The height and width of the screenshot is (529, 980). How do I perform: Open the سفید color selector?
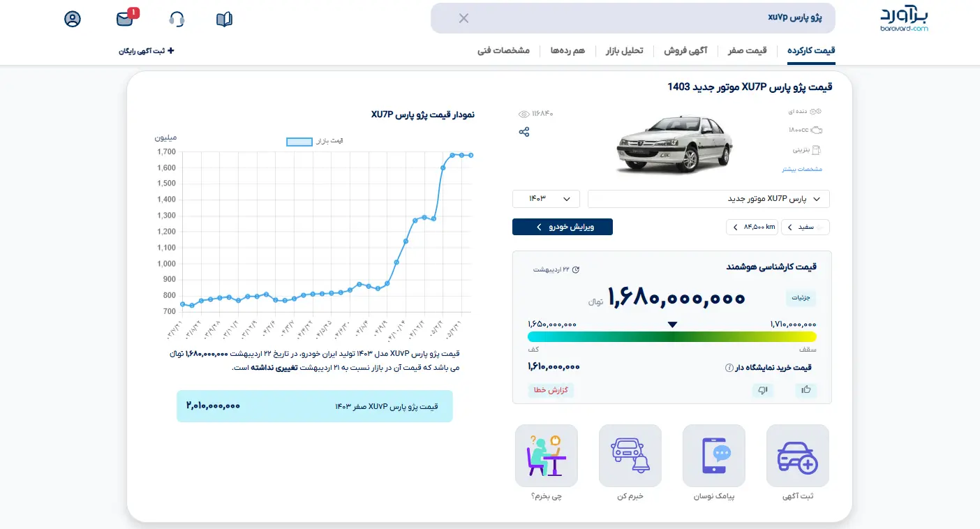(x=805, y=227)
